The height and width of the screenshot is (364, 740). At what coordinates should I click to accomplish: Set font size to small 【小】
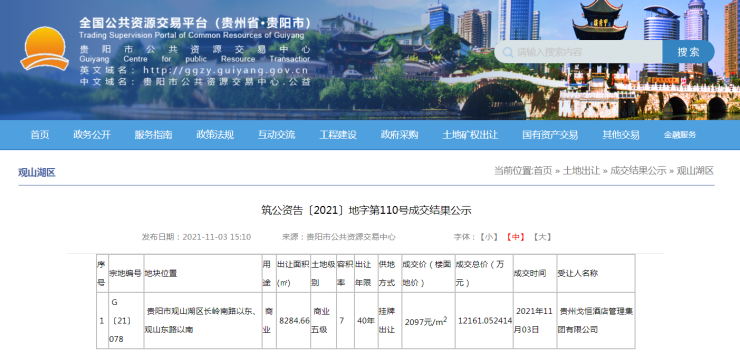488,237
